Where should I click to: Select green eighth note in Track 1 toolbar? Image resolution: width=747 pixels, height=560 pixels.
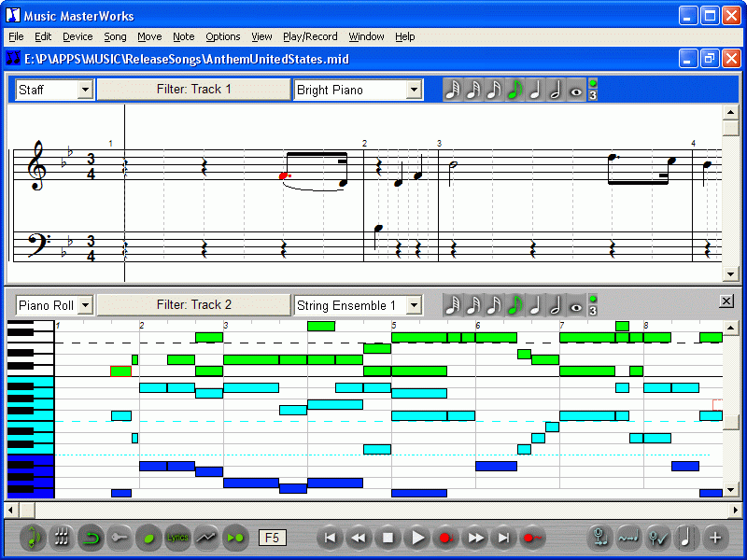[x=514, y=90]
